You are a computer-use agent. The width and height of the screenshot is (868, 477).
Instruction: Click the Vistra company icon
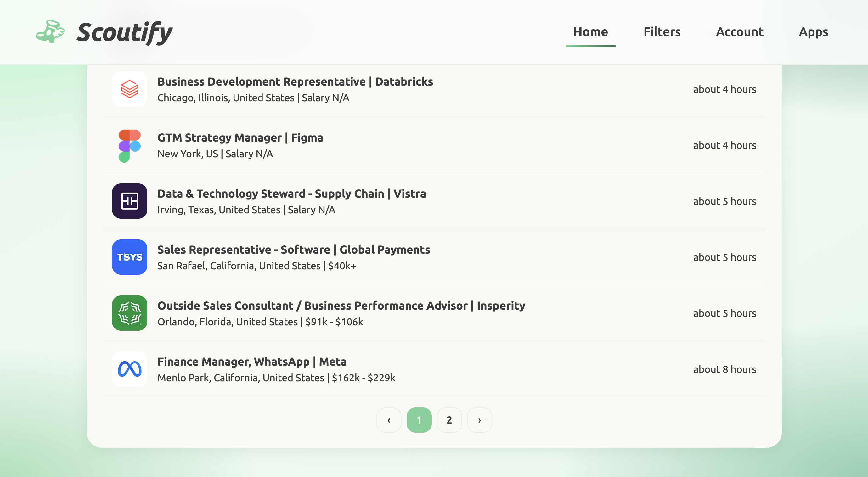click(129, 201)
